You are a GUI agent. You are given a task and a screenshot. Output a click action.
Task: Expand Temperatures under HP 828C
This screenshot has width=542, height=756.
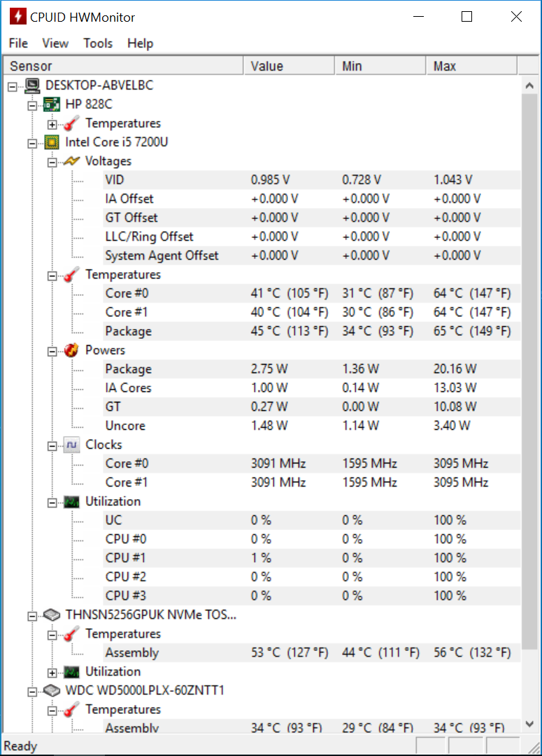(x=52, y=125)
